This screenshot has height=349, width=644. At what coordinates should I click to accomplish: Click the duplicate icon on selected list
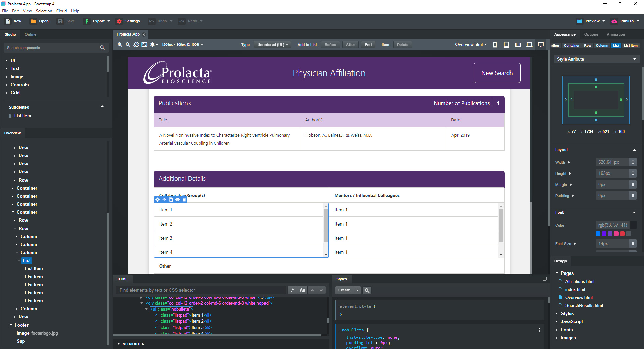171,200
